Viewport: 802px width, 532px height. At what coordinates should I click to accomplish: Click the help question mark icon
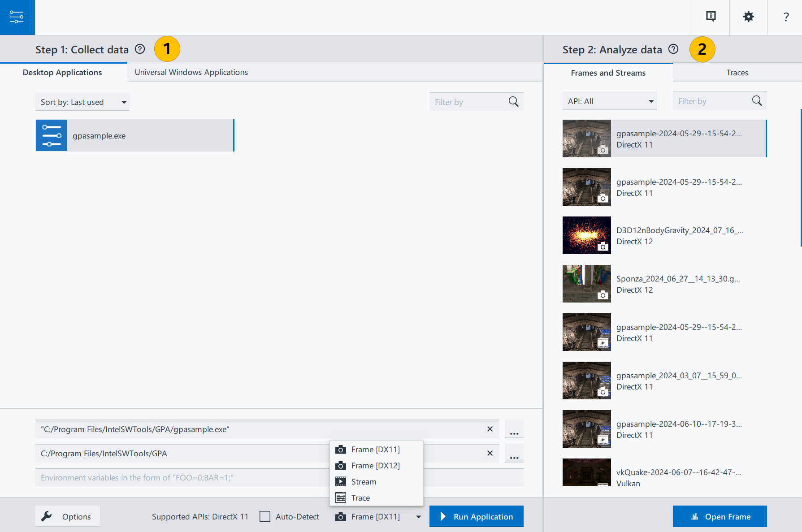click(x=786, y=17)
